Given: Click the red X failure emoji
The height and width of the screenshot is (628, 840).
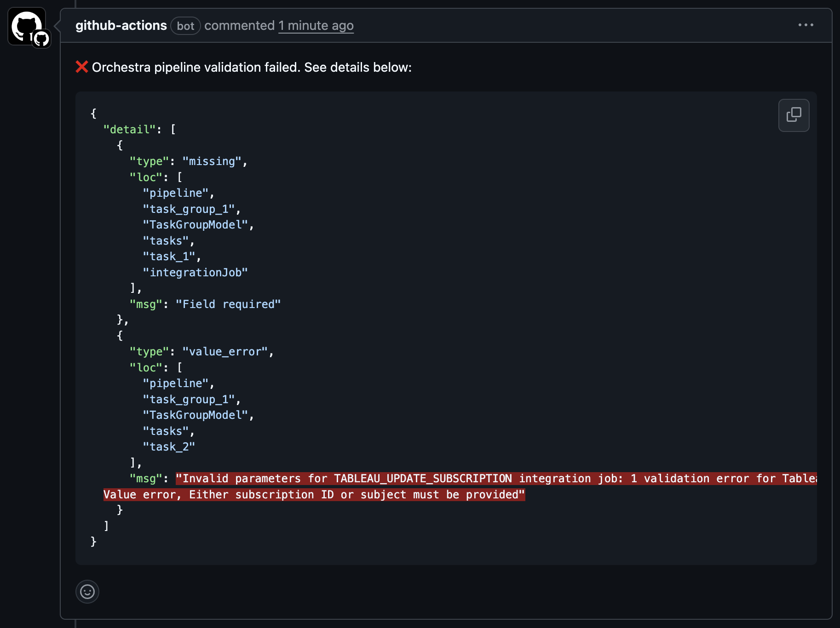Looking at the screenshot, I should (x=81, y=67).
